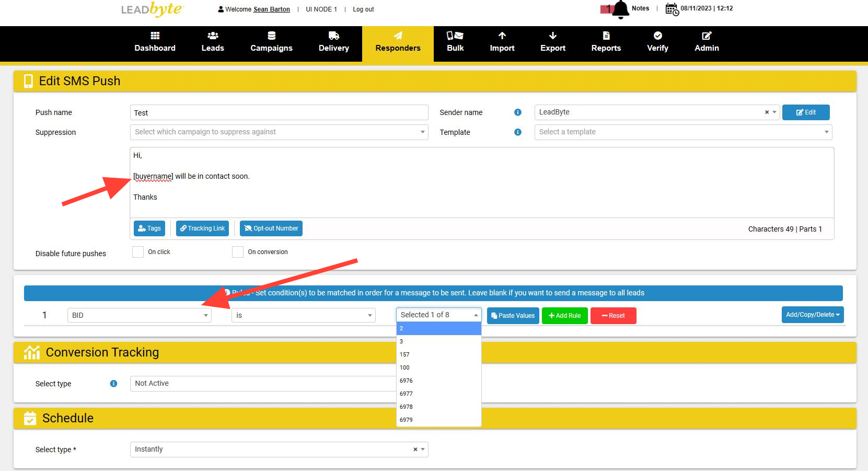Click the UI NODE 1 label
This screenshot has height=471, width=868.
pyautogui.click(x=321, y=9)
